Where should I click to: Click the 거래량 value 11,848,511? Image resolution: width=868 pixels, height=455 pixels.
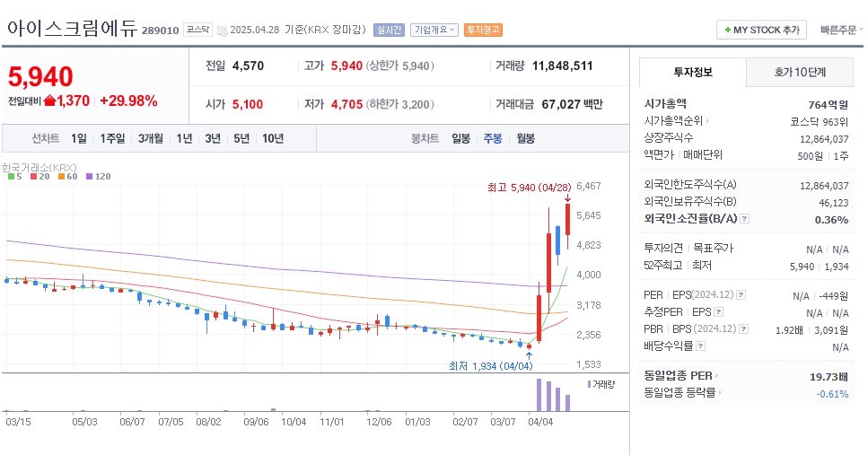coord(563,66)
